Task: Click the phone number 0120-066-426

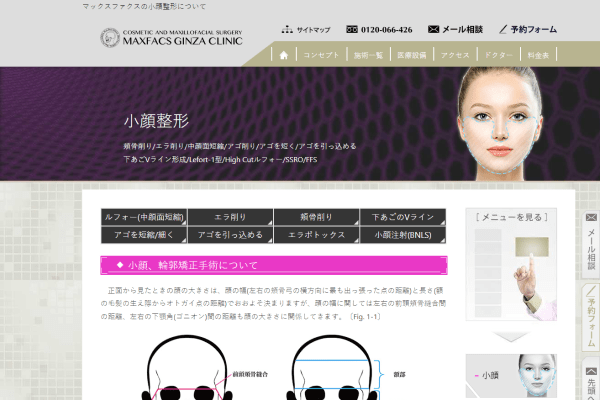Action: 386,29
